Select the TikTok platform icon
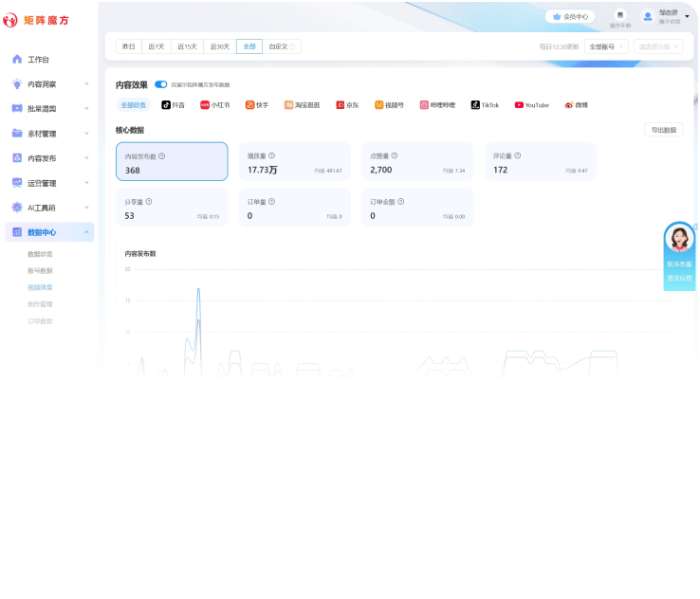This screenshot has height=599, width=700. 475,105
